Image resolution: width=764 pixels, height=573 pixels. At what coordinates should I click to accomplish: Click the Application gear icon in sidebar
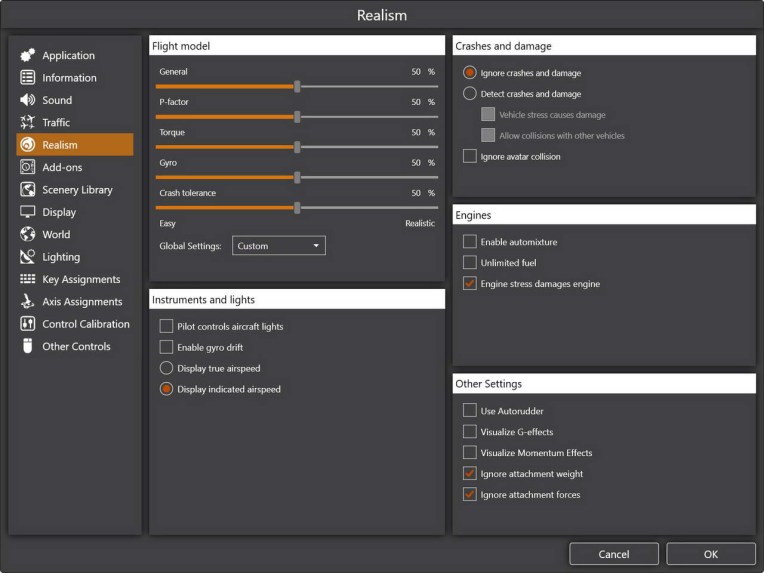(x=28, y=55)
